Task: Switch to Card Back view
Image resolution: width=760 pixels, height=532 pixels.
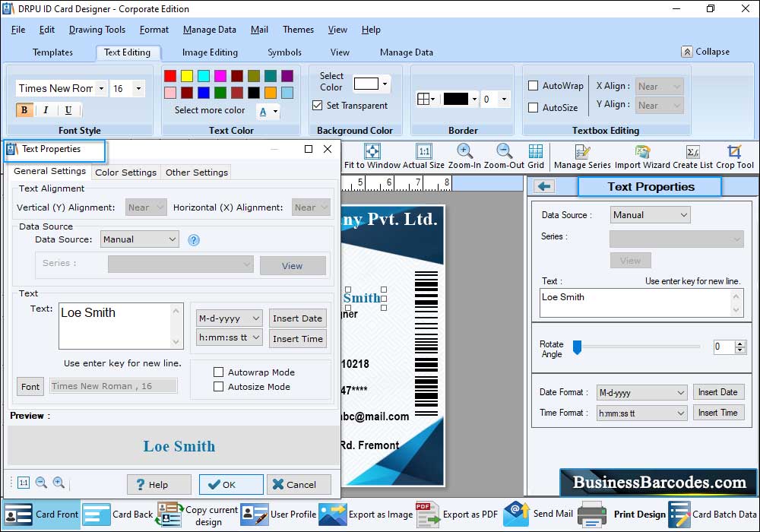Action: (118, 514)
